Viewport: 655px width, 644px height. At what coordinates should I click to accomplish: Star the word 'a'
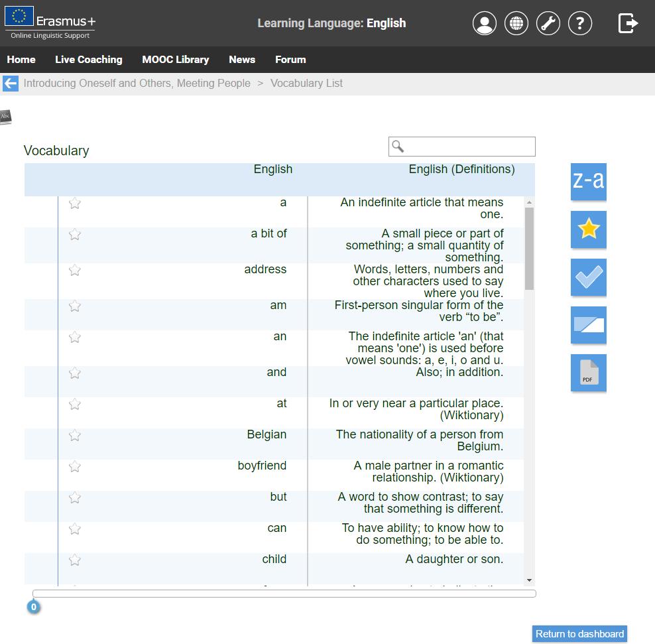(75, 203)
